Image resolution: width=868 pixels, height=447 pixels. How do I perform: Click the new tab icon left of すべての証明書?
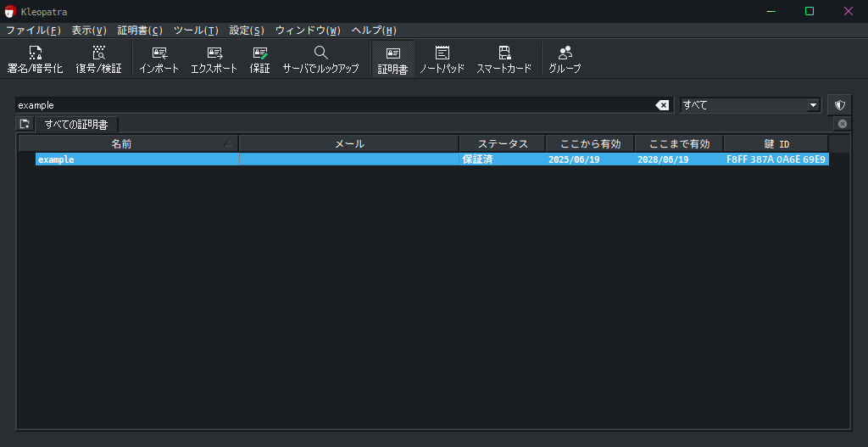click(25, 124)
